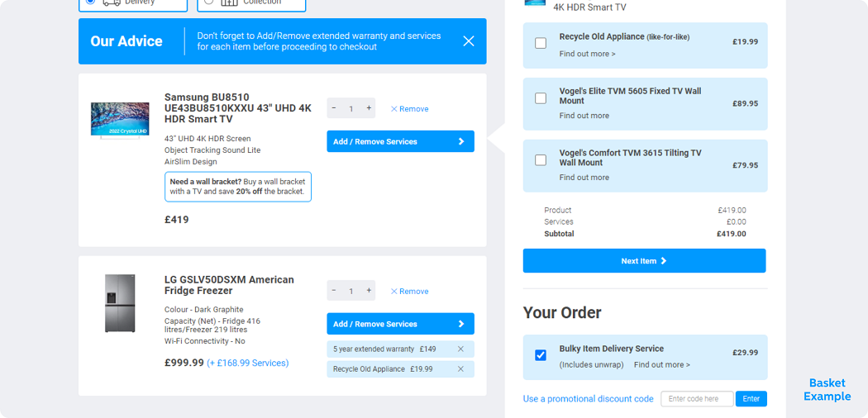This screenshot has width=868, height=418.
Task: Expand Add / Remove Services for LG fridge
Action: [400, 324]
